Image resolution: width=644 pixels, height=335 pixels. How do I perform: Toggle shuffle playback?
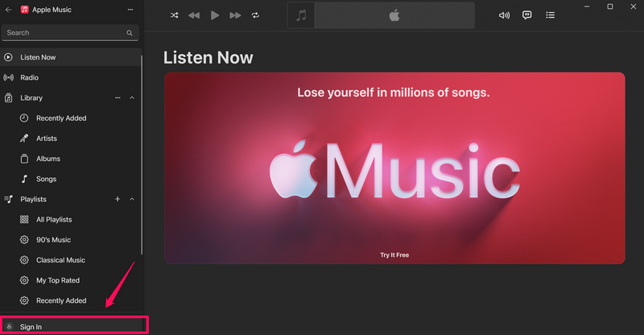click(174, 15)
